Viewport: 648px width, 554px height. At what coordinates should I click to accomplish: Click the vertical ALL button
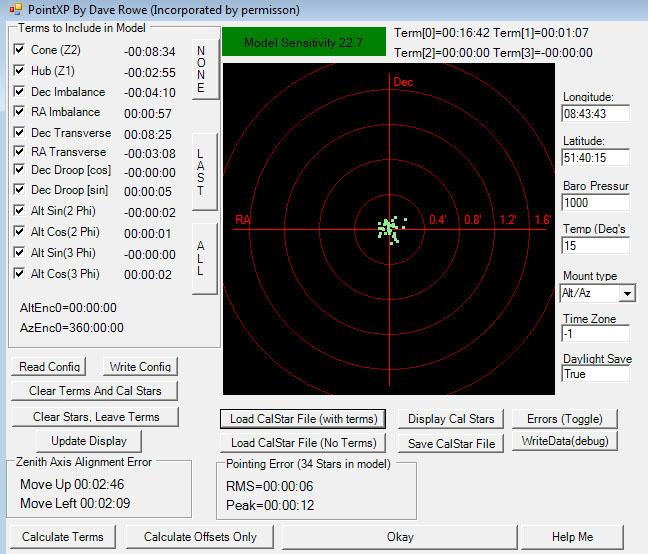tap(205, 259)
